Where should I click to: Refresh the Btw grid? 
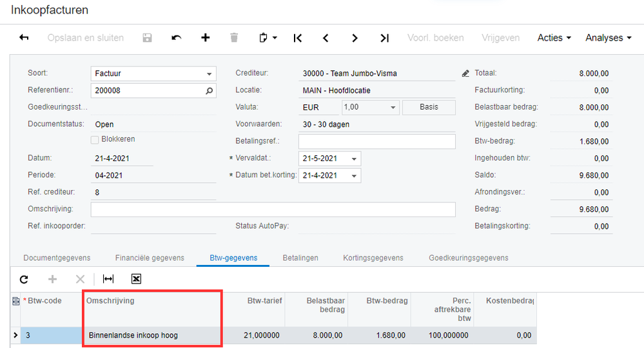click(x=24, y=280)
